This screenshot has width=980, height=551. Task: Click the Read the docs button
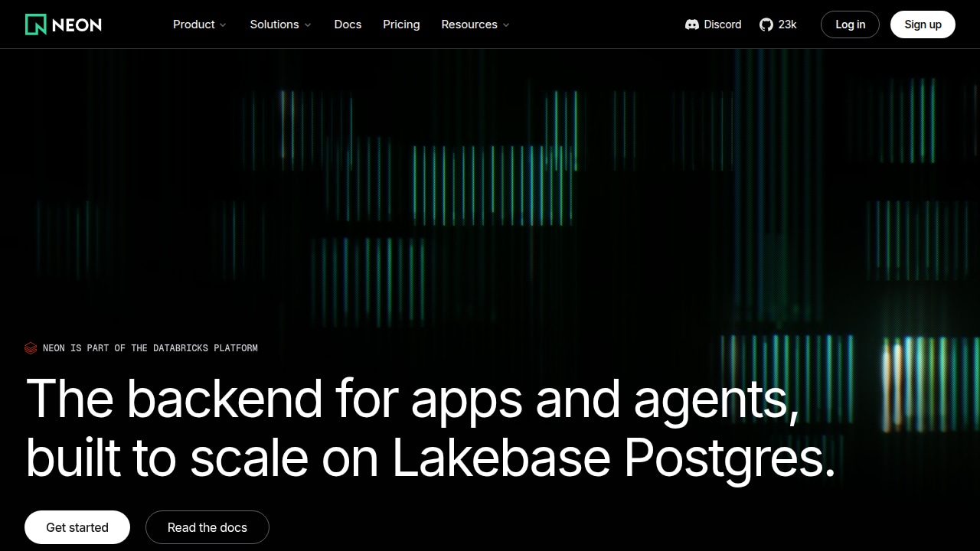[207, 527]
